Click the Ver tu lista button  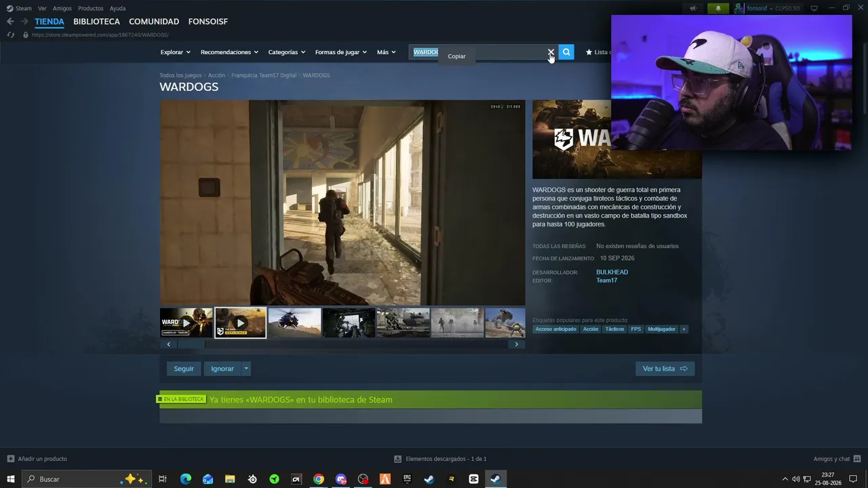[665, 369]
